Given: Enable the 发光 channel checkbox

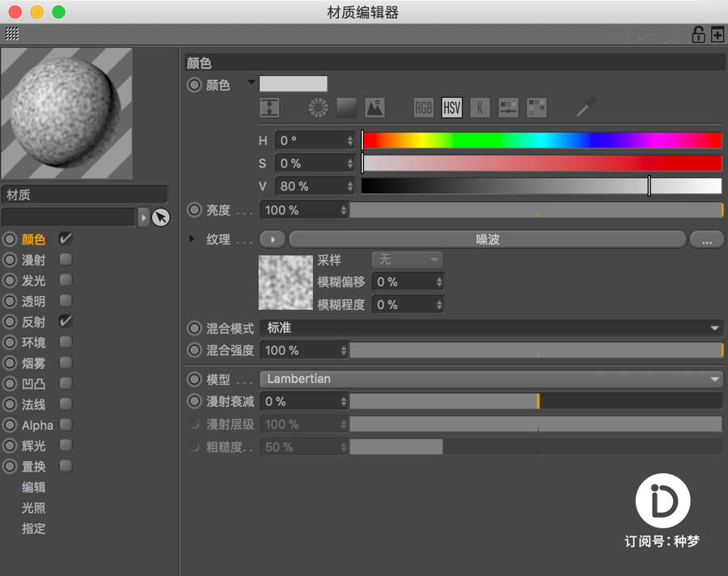Looking at the screenshot, I should (x=66, y=280).
